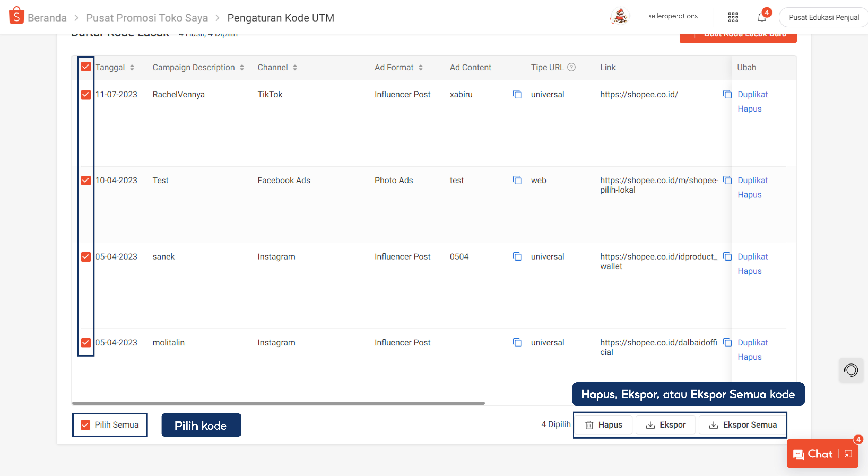Image resolution: width=868 pixels, height=476 pixels.
Task: Uncheck the Test campaign row checkbox
Action: pos(86,180)
